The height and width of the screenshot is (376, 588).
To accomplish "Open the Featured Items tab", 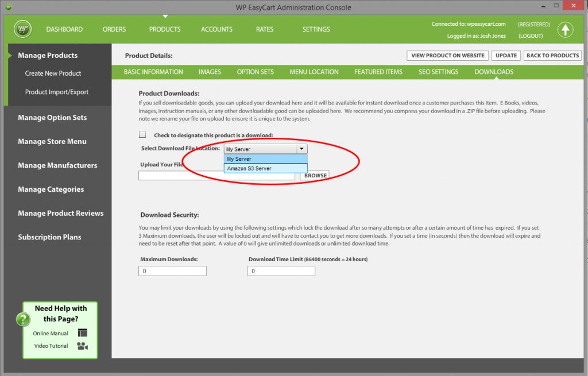I will coord(378,72).
